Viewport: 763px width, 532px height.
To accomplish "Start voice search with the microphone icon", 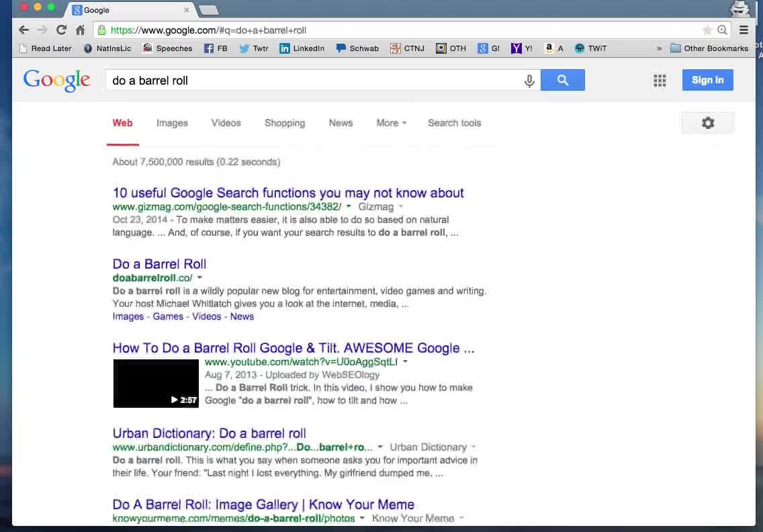I will (x=529, y=81).
